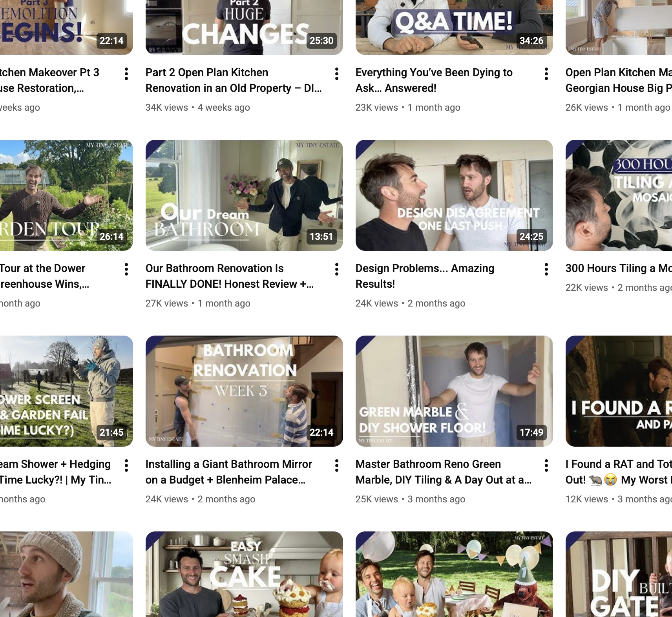Viewport: 672px width, 617px height.
Task: Open the HUGE CHANGES Part 2 thumbnail
Action: point(244,27)
